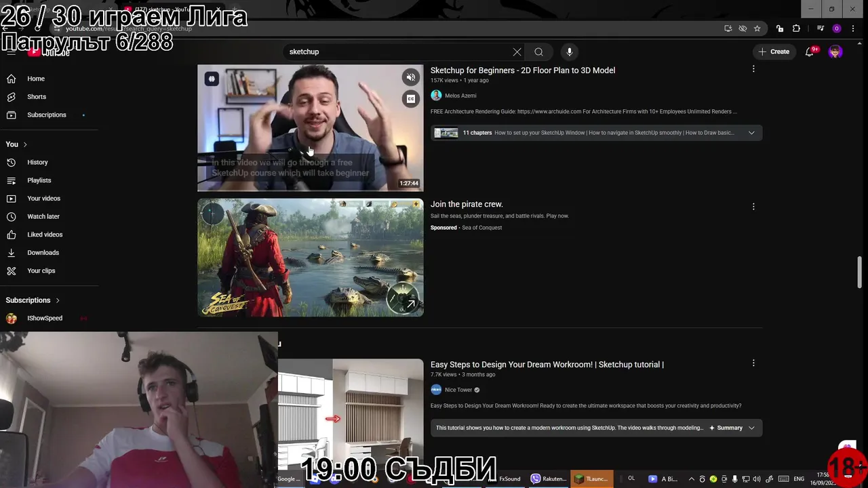Image resolution: width=868 pixels, height=488 pixels.
Task: Expand the Subscriptions heading
Action: click(33, 300)
